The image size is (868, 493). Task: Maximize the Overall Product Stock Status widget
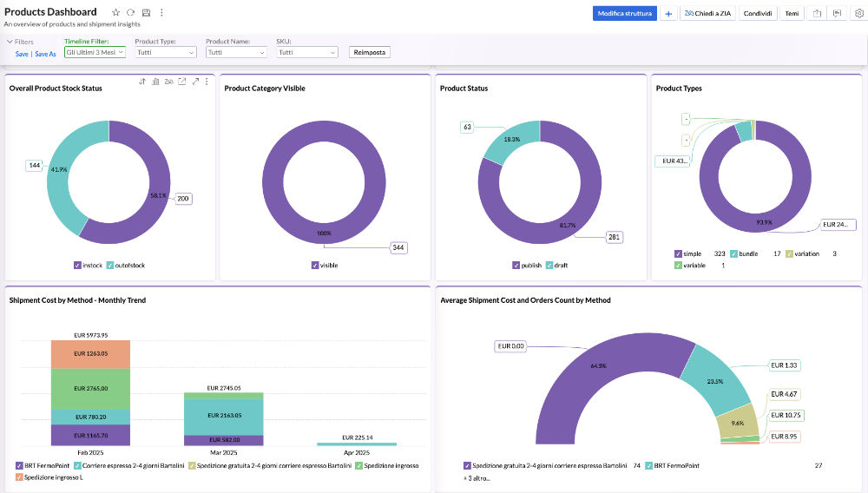pos(195,82)
